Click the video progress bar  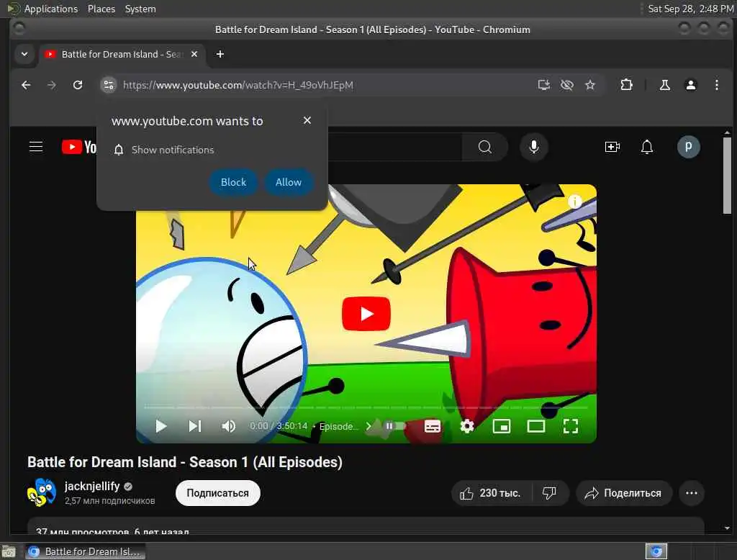366,407
